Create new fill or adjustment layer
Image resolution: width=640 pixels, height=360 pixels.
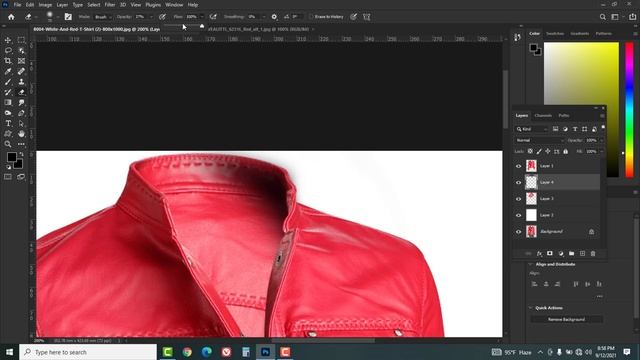click(561, 253)
